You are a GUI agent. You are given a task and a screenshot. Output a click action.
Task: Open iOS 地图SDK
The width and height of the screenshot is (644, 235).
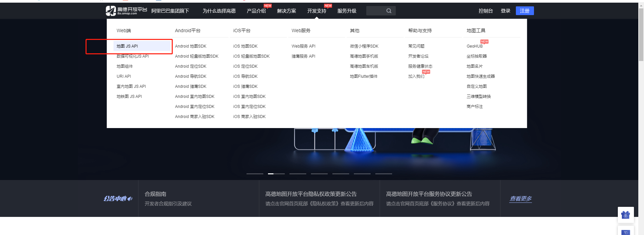(245, 46)
